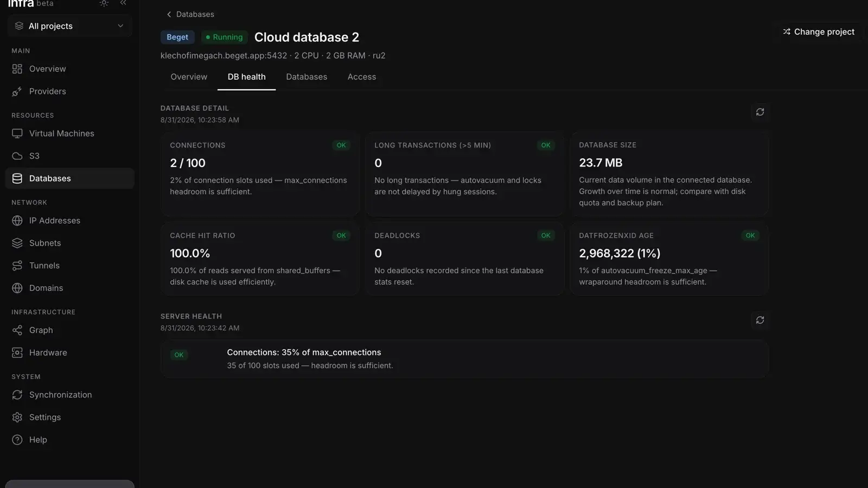Viewport: 868px width, 488px height.
Task: Click the 100.0% cache hit ratio value
Action: (x=190, y=253)
